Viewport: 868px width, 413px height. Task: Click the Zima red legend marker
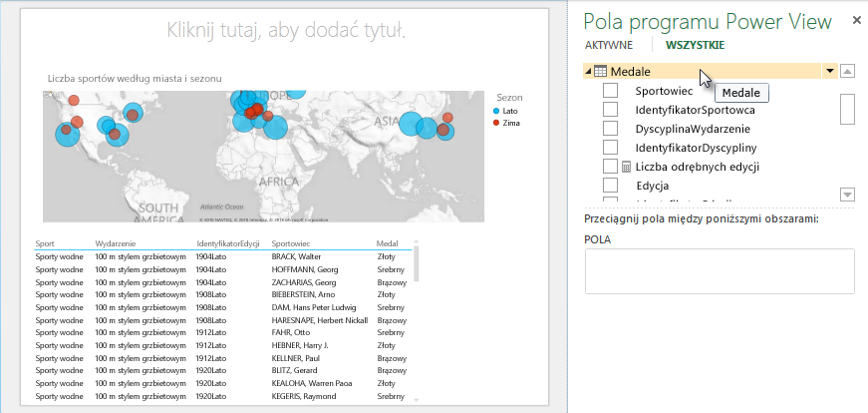496,123
